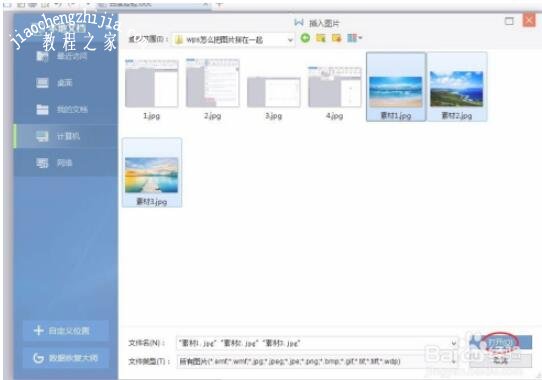Viewport: 542px width, 380px height.
Task: Select the Computer (计算机) sidebar entry
Action: (x=66, y=136)
